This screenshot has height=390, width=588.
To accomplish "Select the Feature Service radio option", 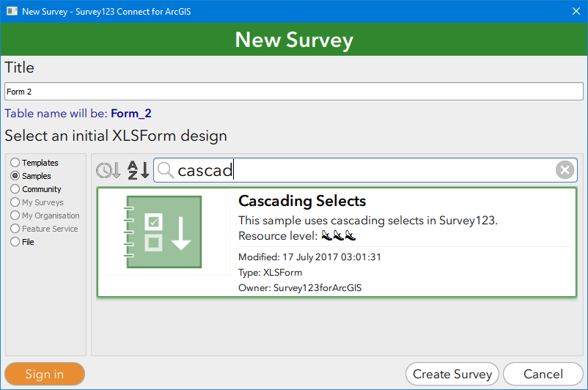I will point(15,229).
